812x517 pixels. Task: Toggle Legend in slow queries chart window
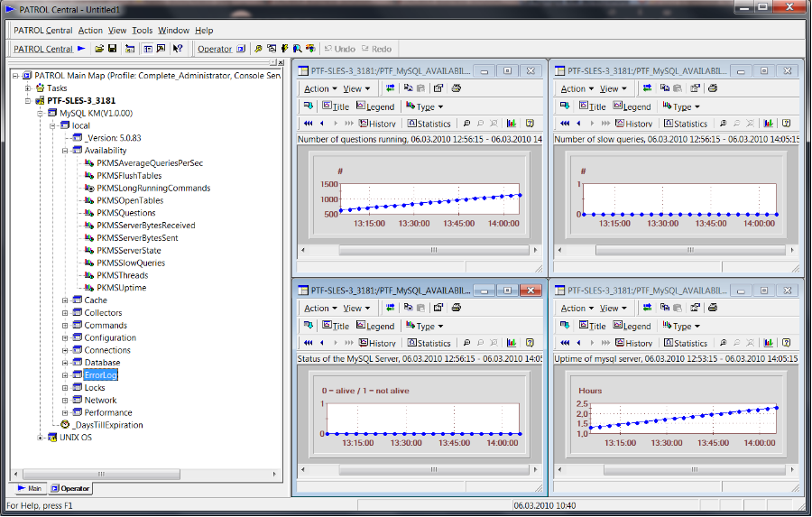tap(632, 106)
